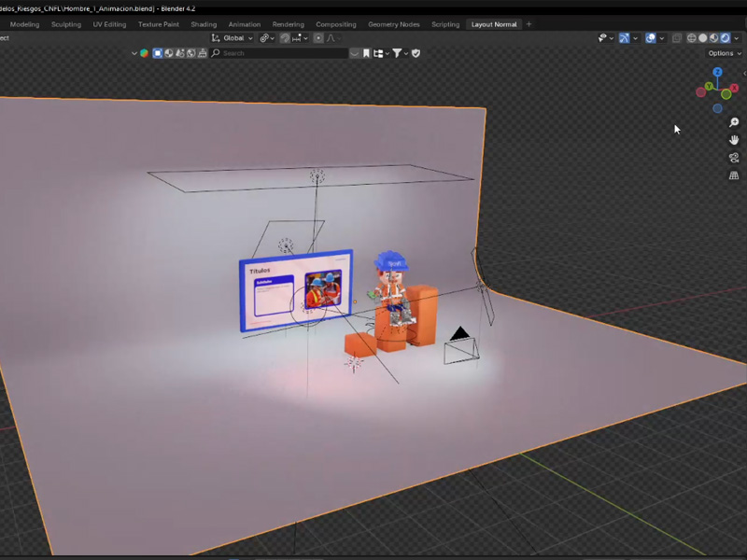Click the hand pan view icon
The width and height of the screenshot is (747, 560).
pos(734,140)
